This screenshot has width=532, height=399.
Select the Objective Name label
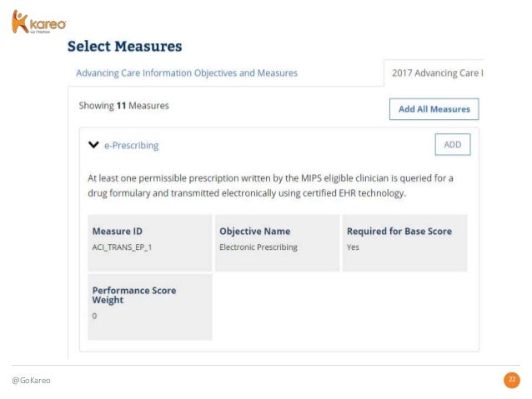[254, 231]
